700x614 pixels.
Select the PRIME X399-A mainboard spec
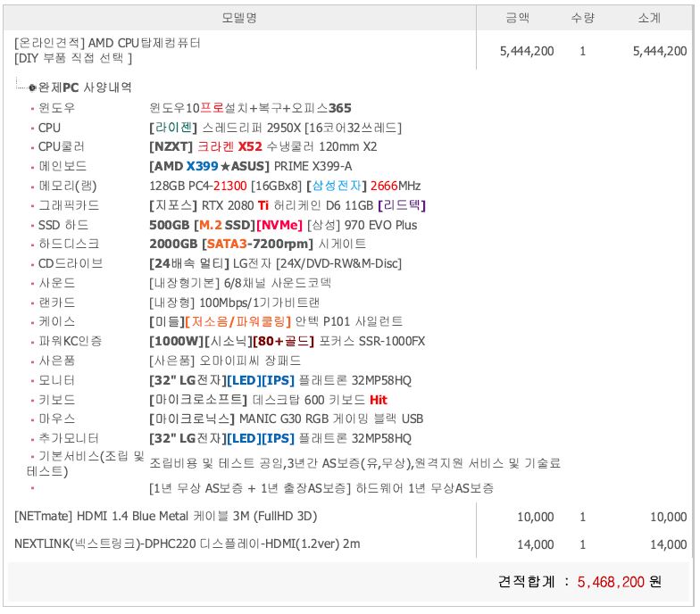250,166
